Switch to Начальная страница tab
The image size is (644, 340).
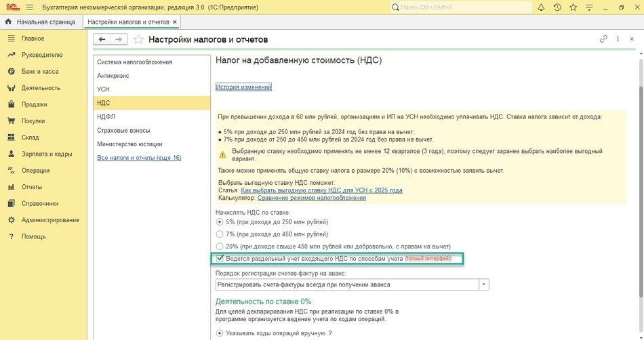(x=40, y=22)
